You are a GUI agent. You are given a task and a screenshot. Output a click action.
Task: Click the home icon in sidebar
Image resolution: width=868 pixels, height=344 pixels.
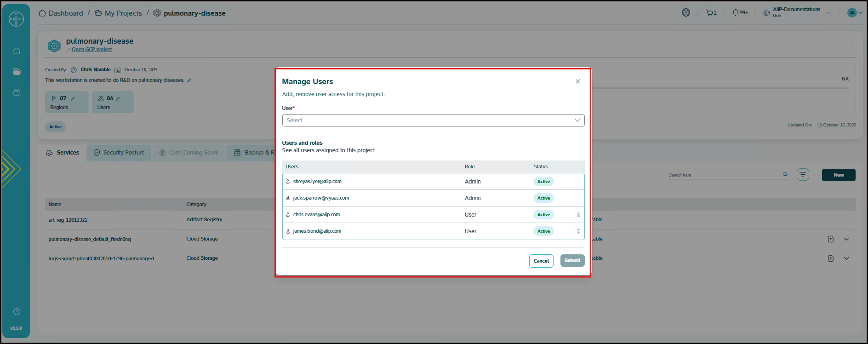17,51
